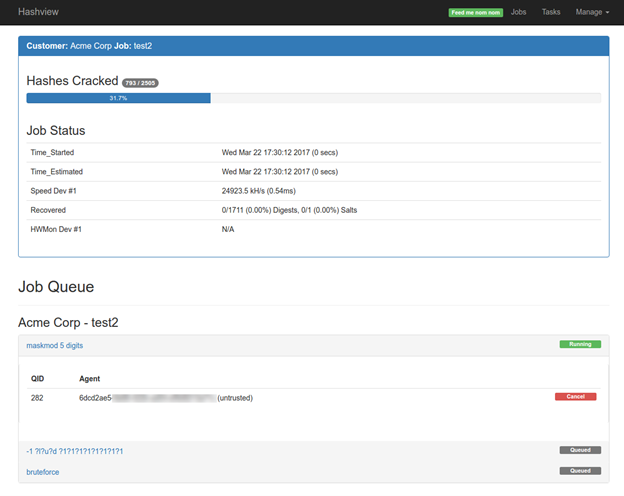Click the Customer Acme Corp panel header
Viewport: 624px width, 496px height.
(x=313, y=46)
